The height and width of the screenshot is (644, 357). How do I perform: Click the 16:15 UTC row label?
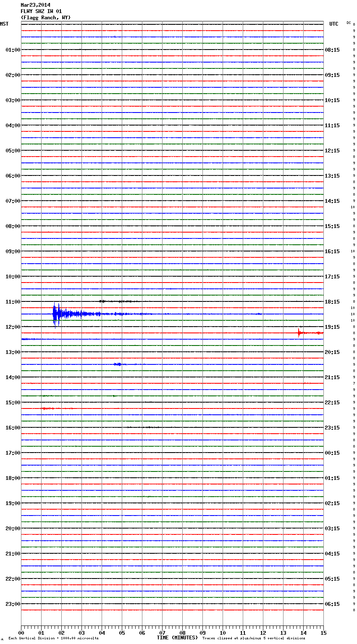(332, 251)
